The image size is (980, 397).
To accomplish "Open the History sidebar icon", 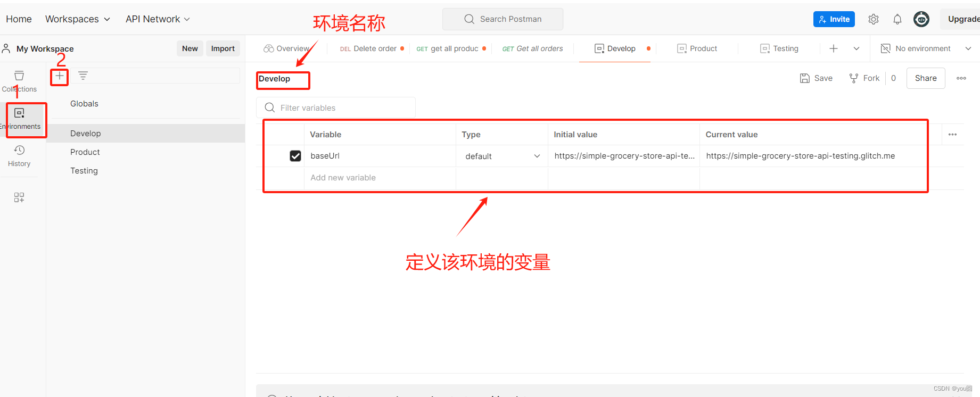I will click(19, 156).
